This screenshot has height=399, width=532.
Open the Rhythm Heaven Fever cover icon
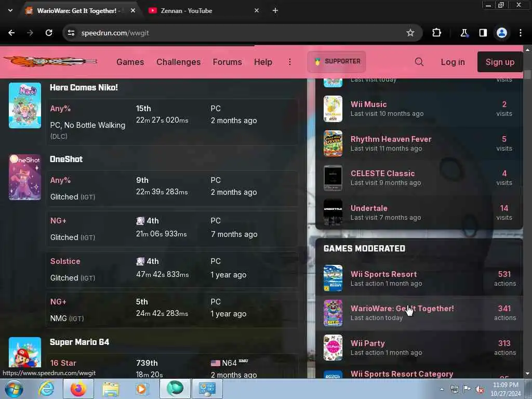coord(333,143)
